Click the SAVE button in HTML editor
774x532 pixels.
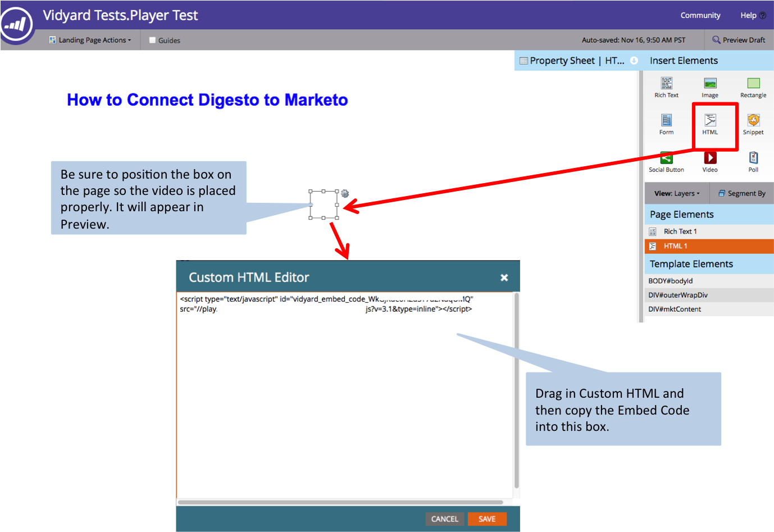point(487,519)
